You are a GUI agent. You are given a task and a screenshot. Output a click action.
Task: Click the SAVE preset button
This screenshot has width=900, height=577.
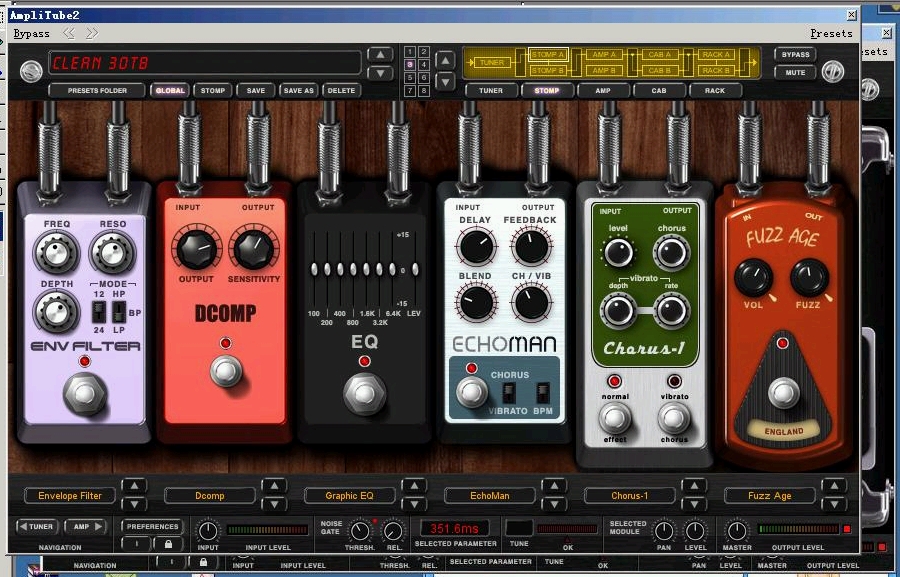pyautogui.click(x=255, y=91)
